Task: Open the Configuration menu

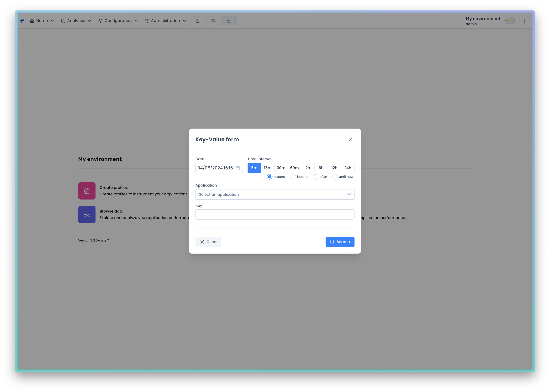Action: [118, 21]
